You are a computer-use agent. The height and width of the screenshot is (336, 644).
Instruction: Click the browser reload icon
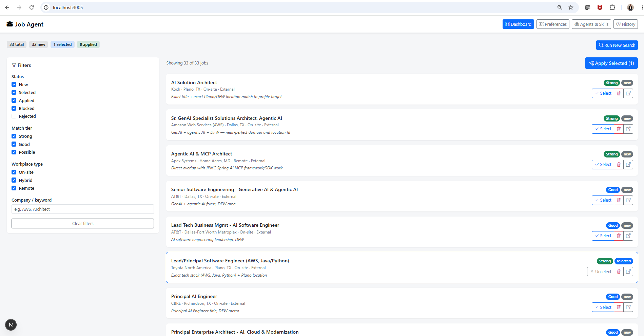coord(32,7)
